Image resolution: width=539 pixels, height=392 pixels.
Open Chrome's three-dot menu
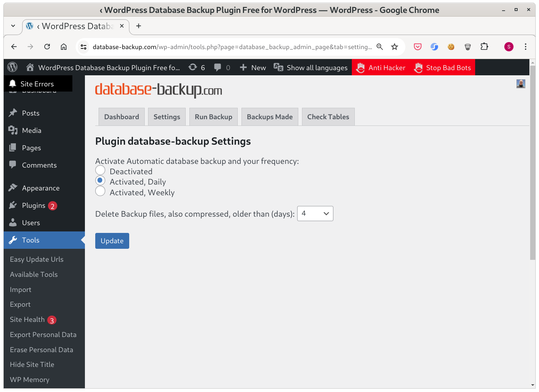coord(526,47)
